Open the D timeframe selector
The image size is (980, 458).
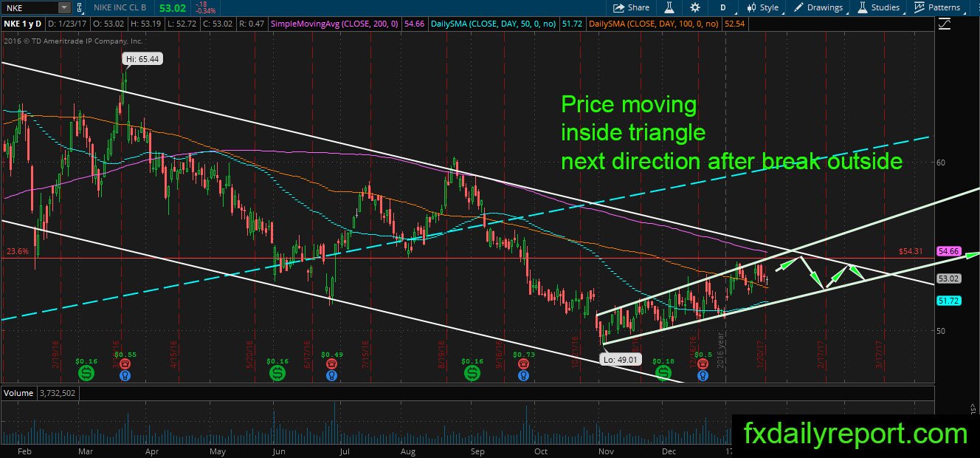click(723, 7)
